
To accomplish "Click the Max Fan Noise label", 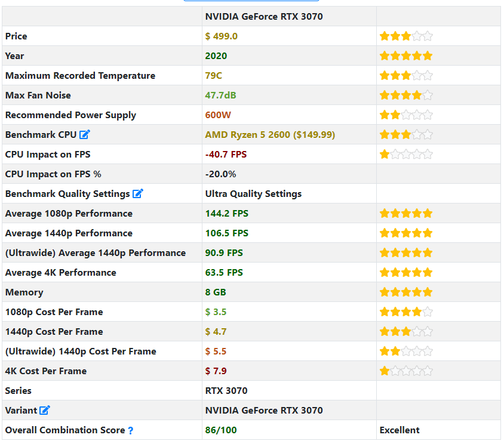I will pos(38,95).
